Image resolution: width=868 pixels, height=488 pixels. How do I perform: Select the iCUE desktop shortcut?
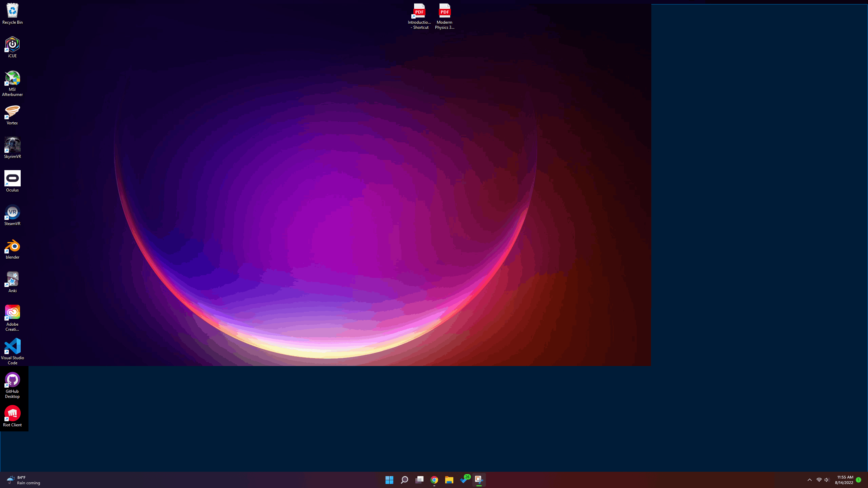tap(13, 45)
